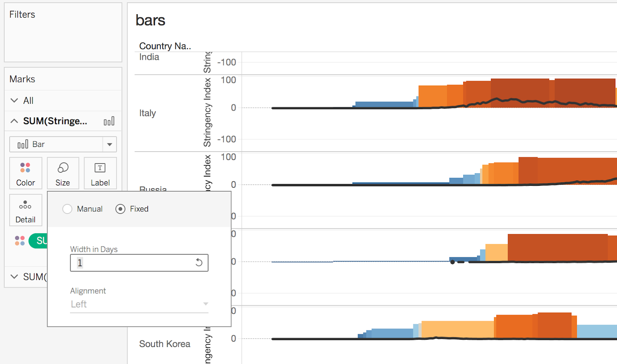This screenshot has height=364, width=617.
Task: Open the Bar mark type dropdown
Action: pyautogui.click(x=63, y=144)
